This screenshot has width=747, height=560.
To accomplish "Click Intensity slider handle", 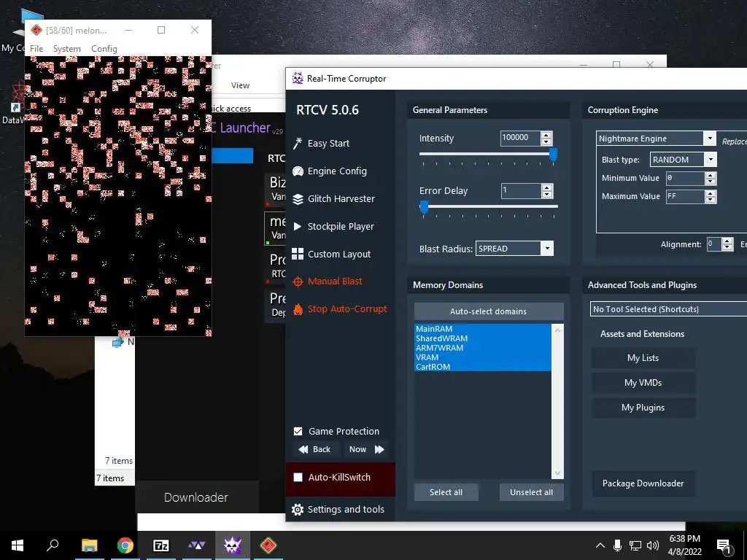I will pos(553,155).
